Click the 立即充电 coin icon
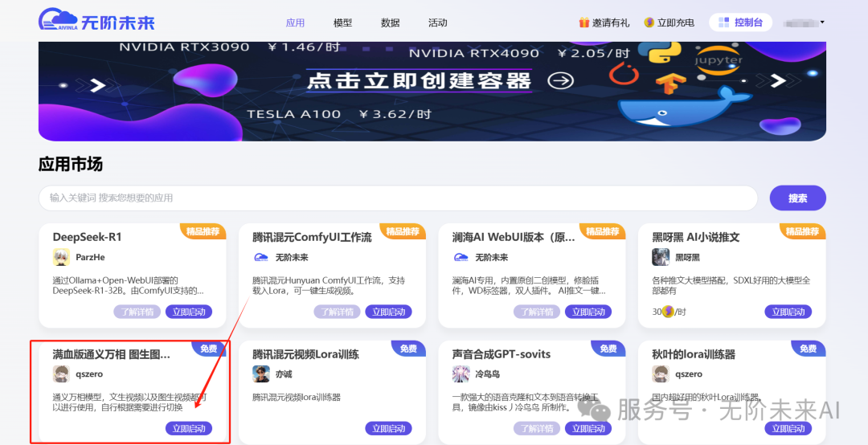This screenshot has height=445, width=868. point(649,22)
